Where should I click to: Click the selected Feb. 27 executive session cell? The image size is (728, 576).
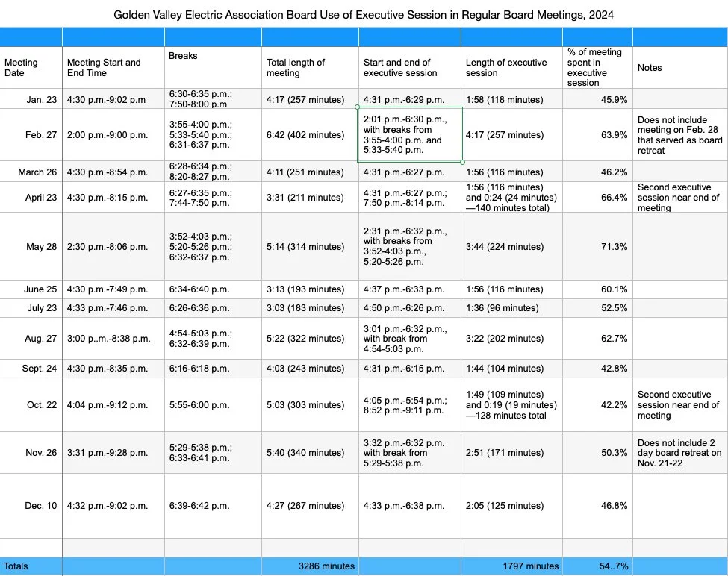point(410,135)
